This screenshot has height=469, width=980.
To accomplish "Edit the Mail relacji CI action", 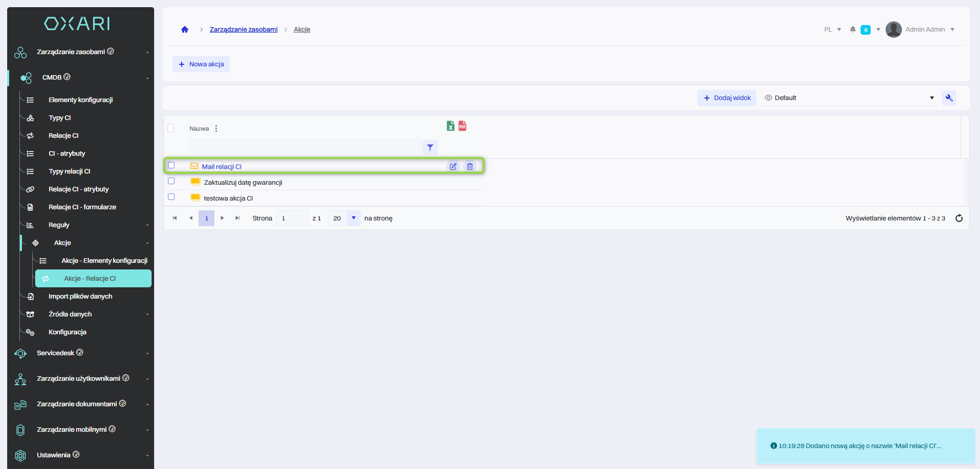I will [x=453, y=166].
